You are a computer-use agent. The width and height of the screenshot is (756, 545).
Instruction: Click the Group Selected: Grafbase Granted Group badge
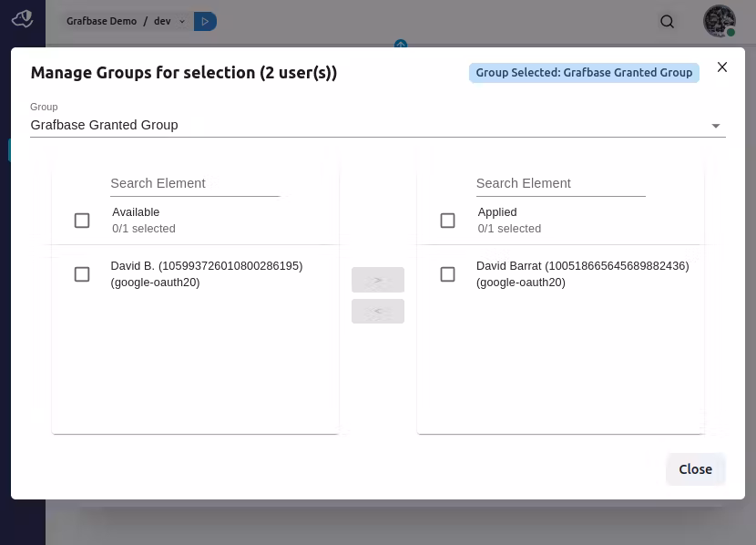(x=584, y=73)
